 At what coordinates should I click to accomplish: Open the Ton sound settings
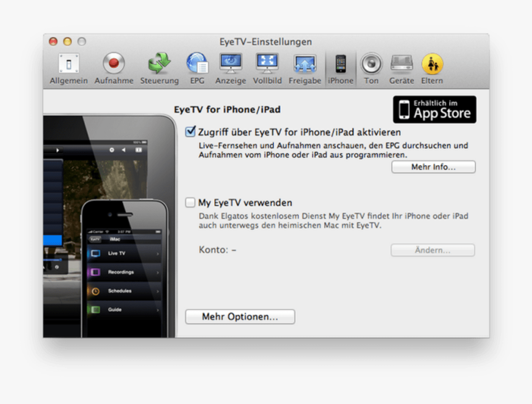371,69
